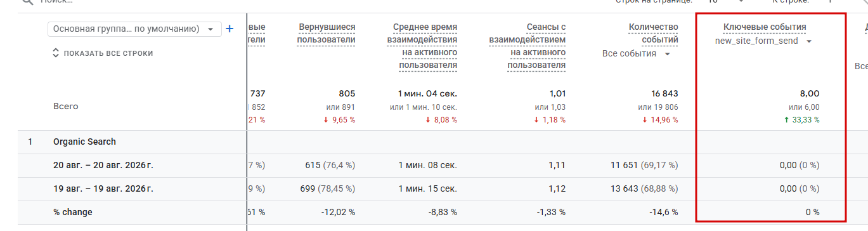Sort by Вернувшиеся пользователи column header

(327, 33)
